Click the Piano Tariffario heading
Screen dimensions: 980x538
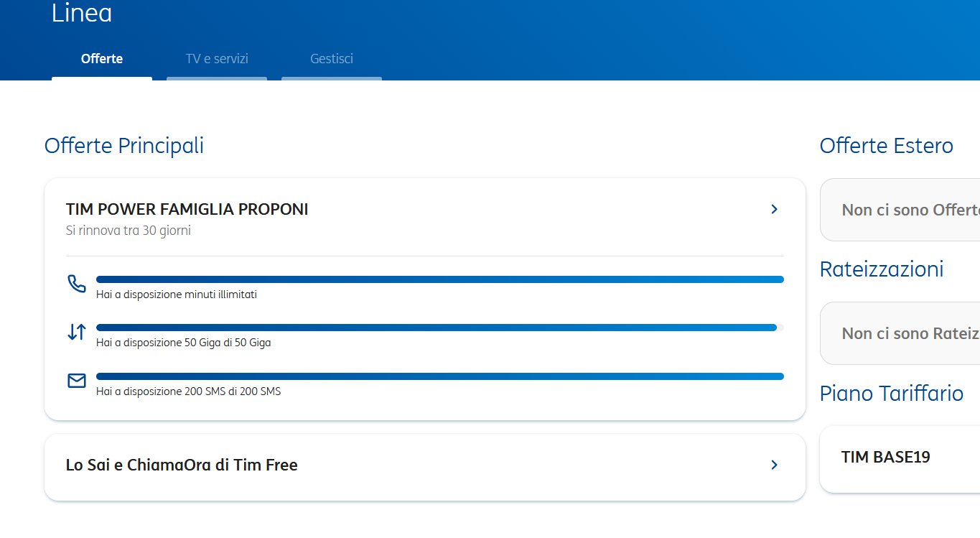[x=891, y=394]
